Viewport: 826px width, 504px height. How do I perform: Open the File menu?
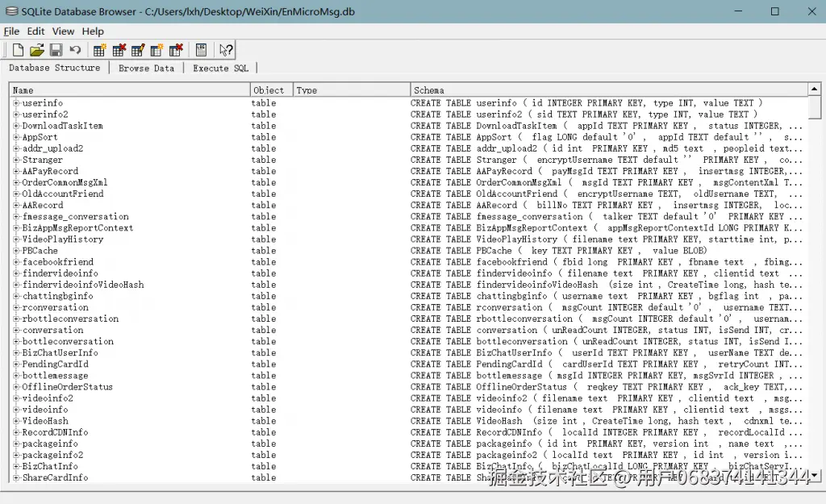(11, 31)
